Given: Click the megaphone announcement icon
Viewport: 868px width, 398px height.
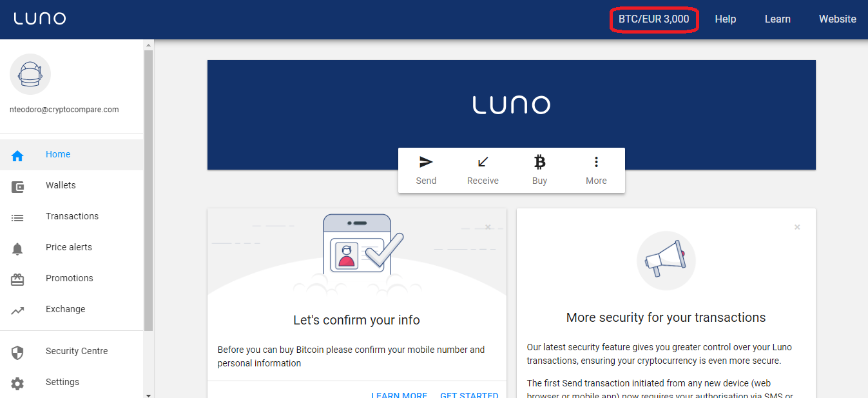Looking at the screenshot, I should tap(666, 261).
